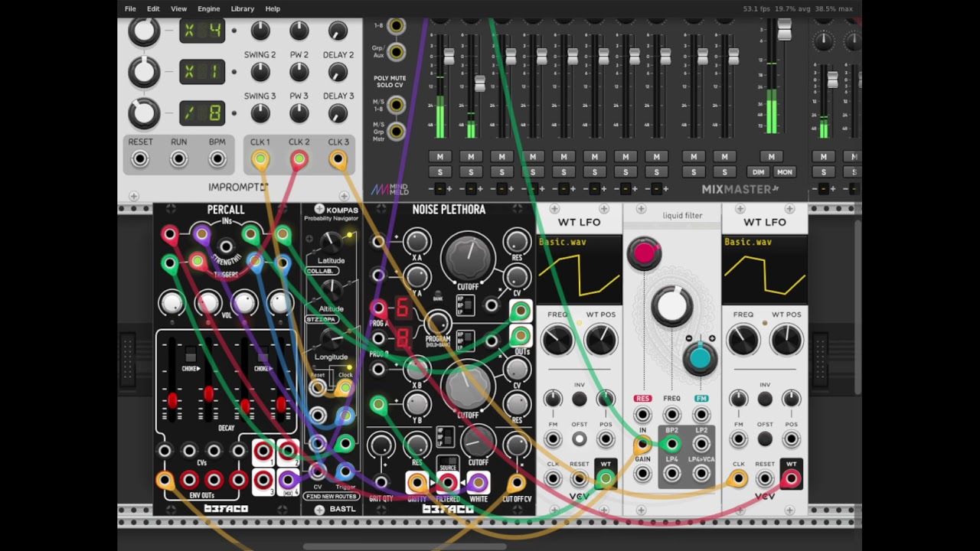Image resolution: width=980 pixels, height=551 pixels.
Task: Open the Help menu
Action: pyautogui.click(x=273, y=8)
